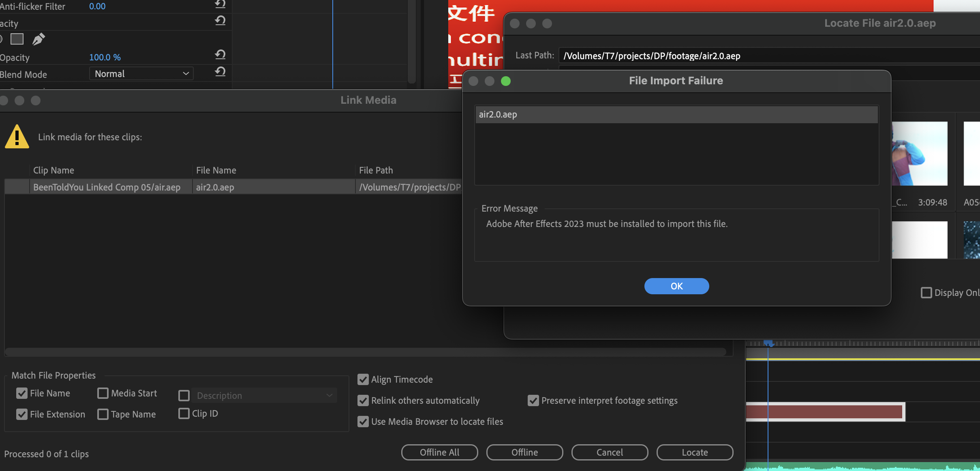Enable the Media Start checkbox
Screen dimensions: 980x471
[103, 393]
